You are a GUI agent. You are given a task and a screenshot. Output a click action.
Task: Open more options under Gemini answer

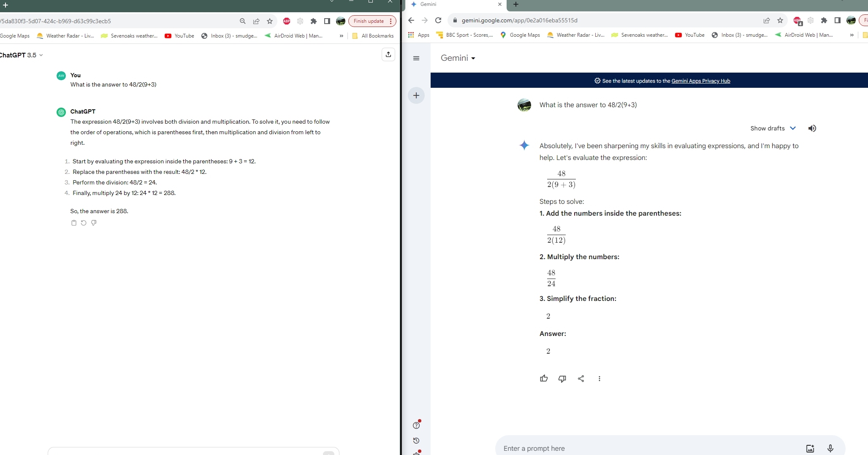tap(599, 379)
